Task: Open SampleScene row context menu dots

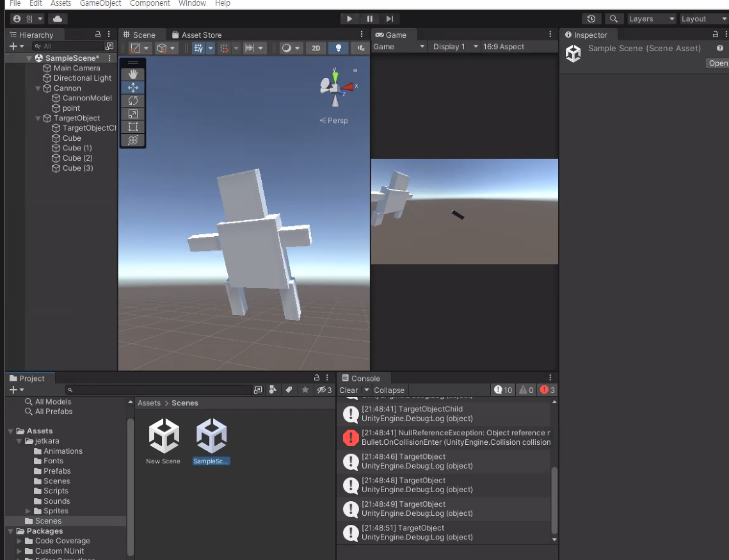Action: (x=109, y=58)
